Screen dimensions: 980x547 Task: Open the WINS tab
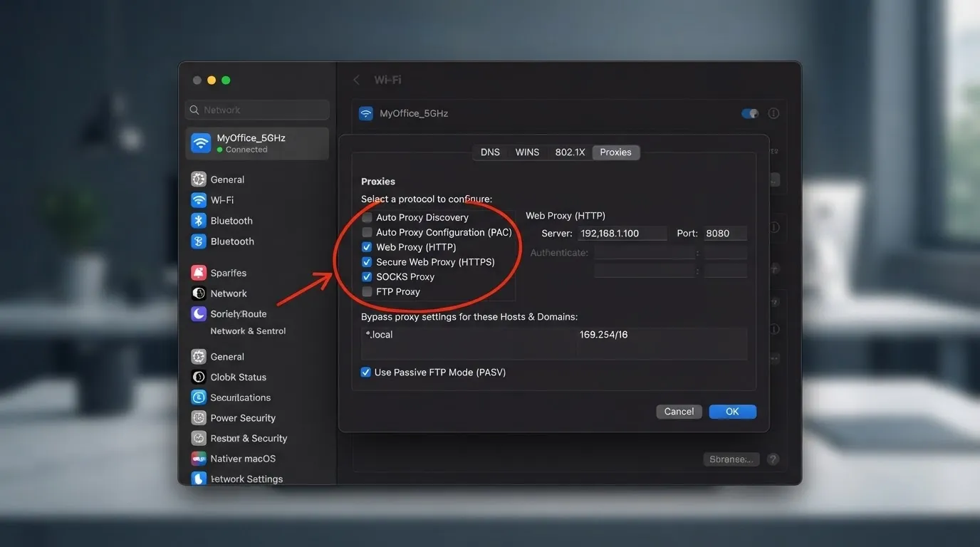point(527,152)
